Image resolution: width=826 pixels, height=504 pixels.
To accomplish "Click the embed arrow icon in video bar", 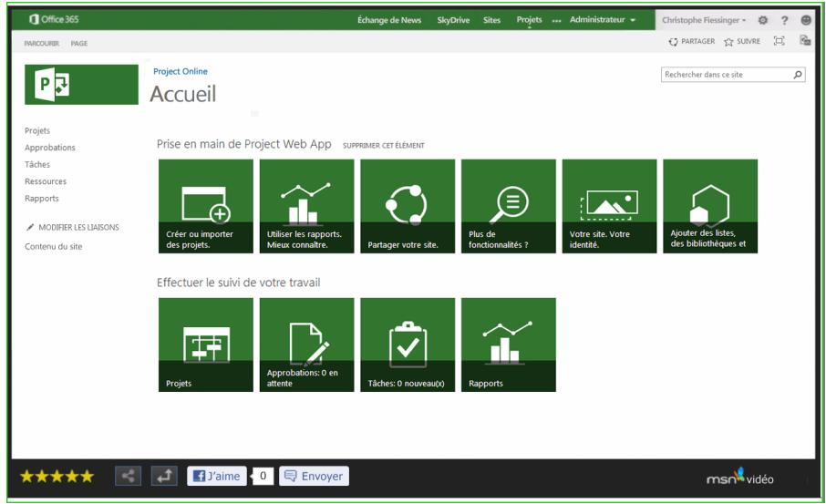I will [x=164, y=476].
